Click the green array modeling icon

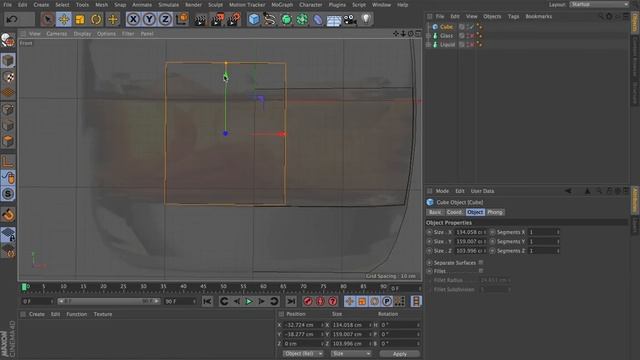pos(302,19)
